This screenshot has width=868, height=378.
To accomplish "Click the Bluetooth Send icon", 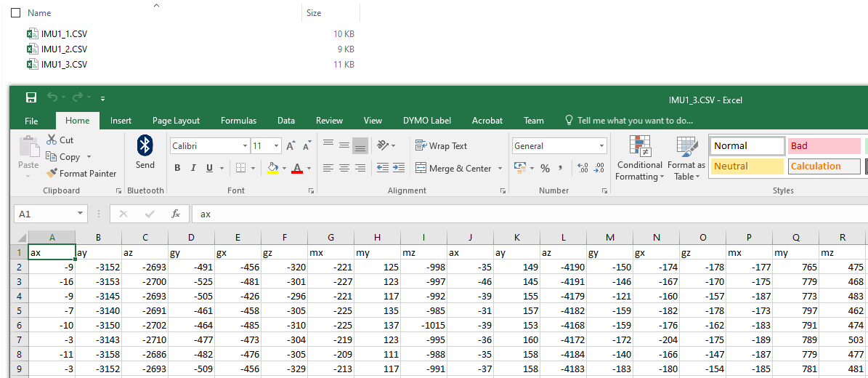I will pyautogui.click(x=145, y=146).
